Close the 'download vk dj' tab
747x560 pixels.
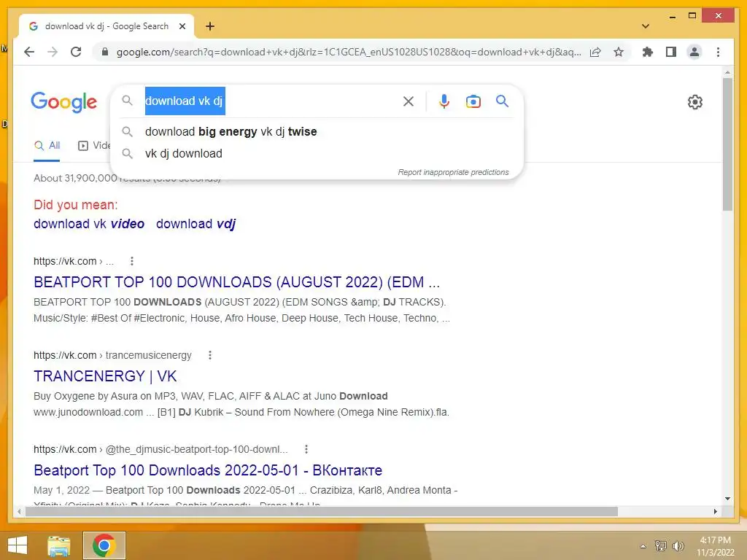(182, 26)
